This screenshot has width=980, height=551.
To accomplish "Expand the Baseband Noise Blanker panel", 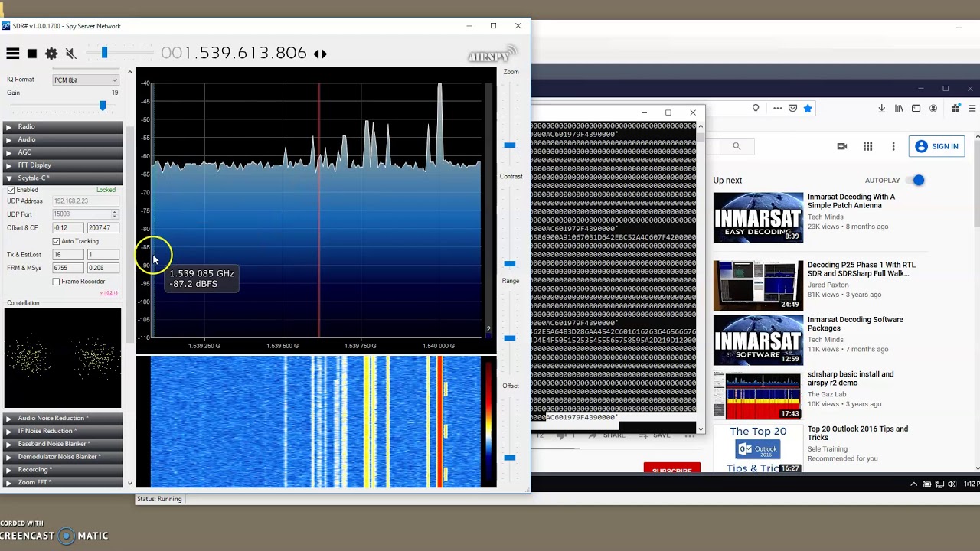I will tap(63, 444).
